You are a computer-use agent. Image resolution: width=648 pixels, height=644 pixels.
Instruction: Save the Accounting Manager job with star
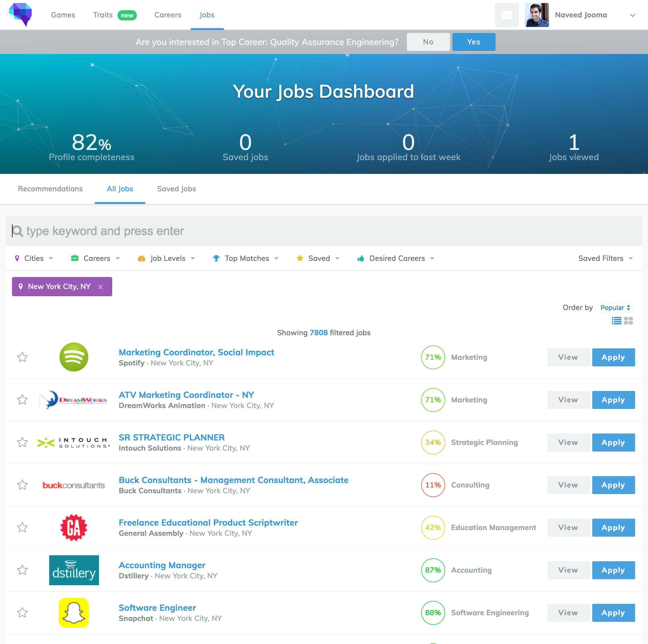coord(22,570)
